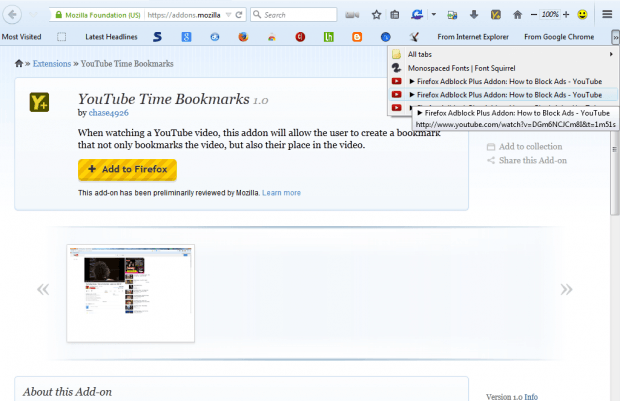Click the red circle bookmark icon
This screenshot has width=620, height=401.
coord(300,37)
